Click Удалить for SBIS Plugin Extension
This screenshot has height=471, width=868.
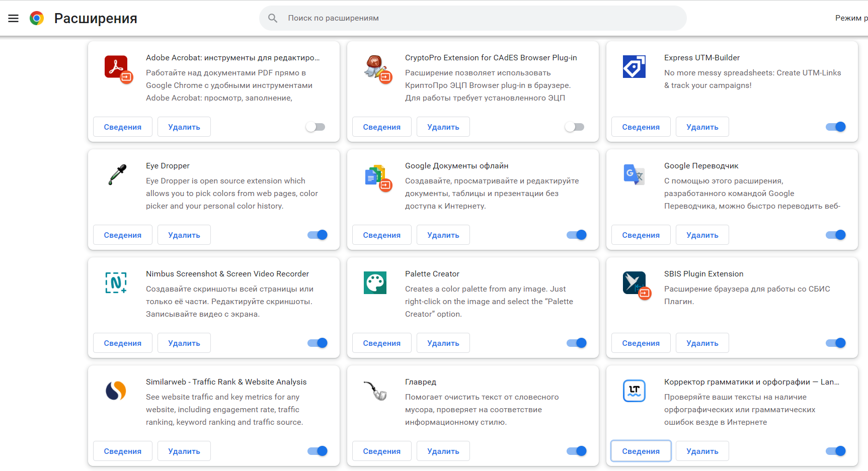click(x=702, y=343)
